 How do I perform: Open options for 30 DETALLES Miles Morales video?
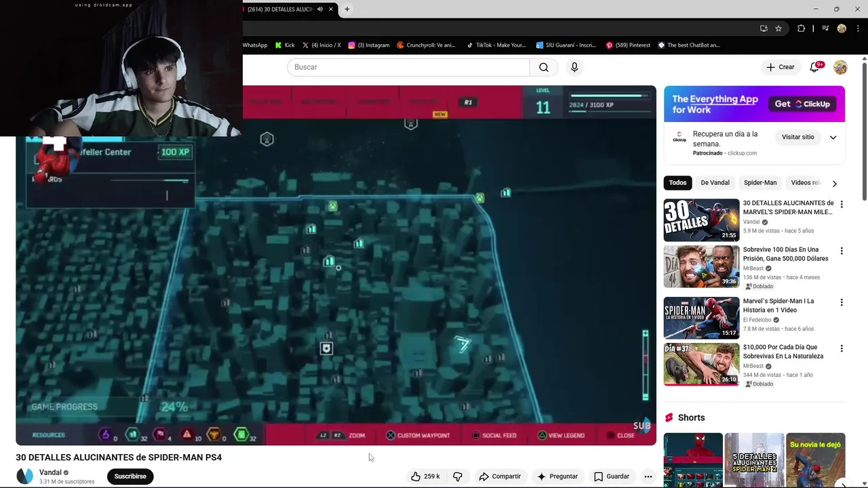842,204
